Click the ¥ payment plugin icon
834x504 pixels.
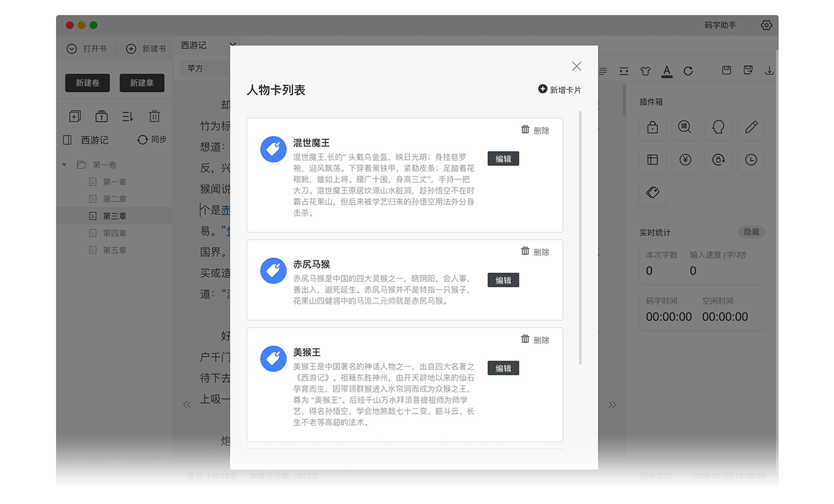pyautogui.click(x=685, y=160)
